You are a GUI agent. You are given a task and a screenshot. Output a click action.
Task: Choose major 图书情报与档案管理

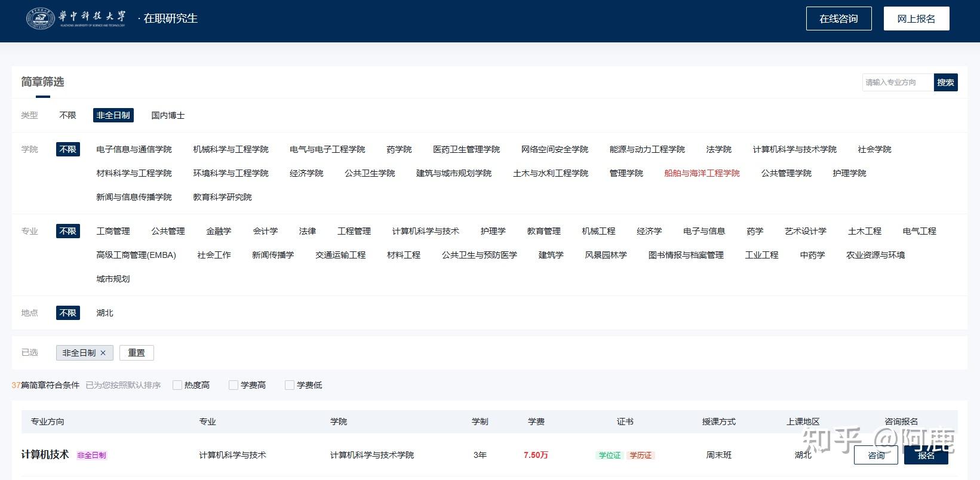pos(686,255)
